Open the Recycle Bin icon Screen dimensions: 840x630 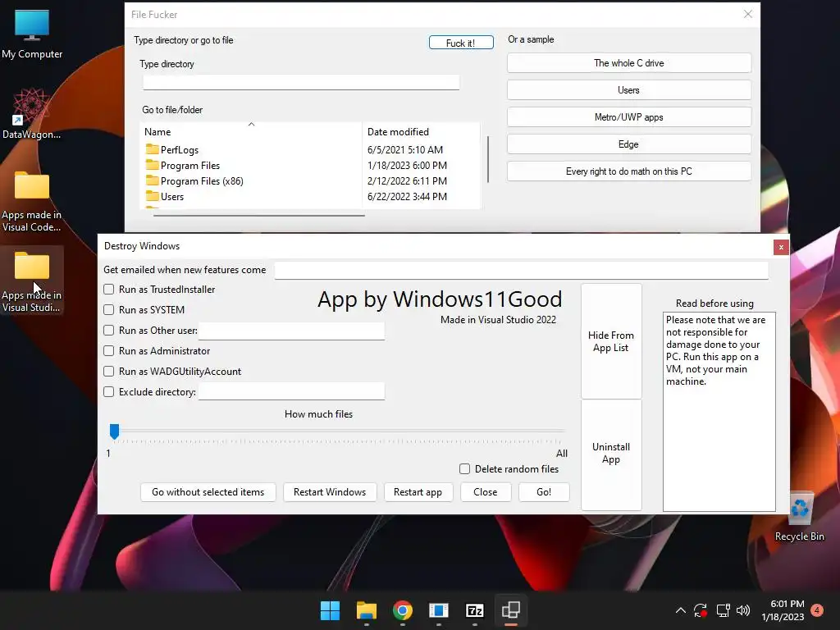point(799,517)
